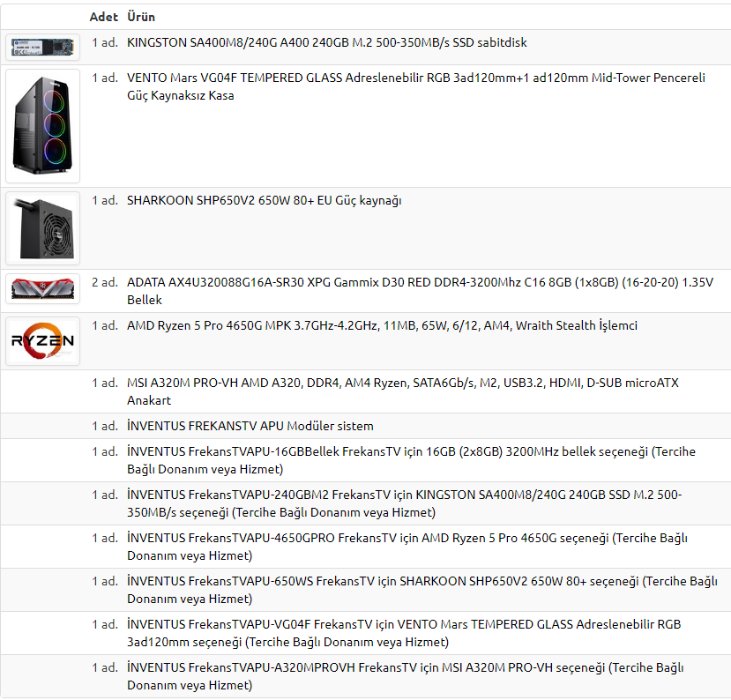Open the SHARKOON power supply thumbnail
This screenshot has height=700, width=731.
[42, 228]
